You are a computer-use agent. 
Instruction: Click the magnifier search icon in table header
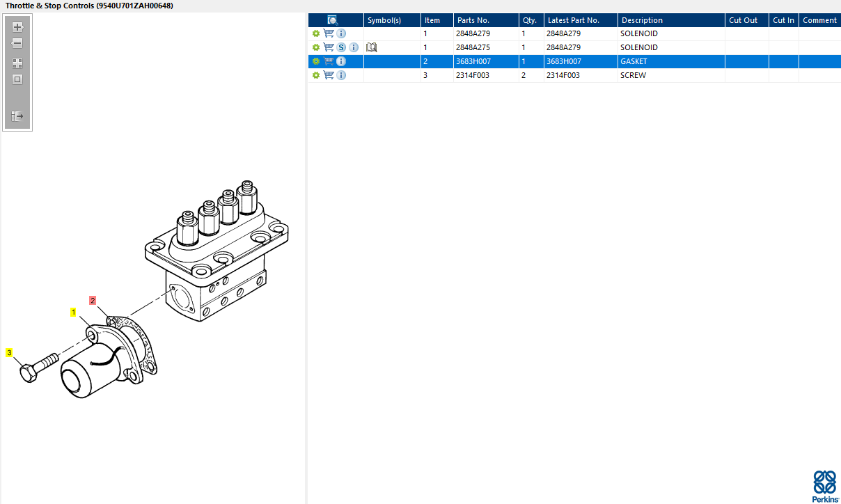pyautogui.click(x=333, y=20)
